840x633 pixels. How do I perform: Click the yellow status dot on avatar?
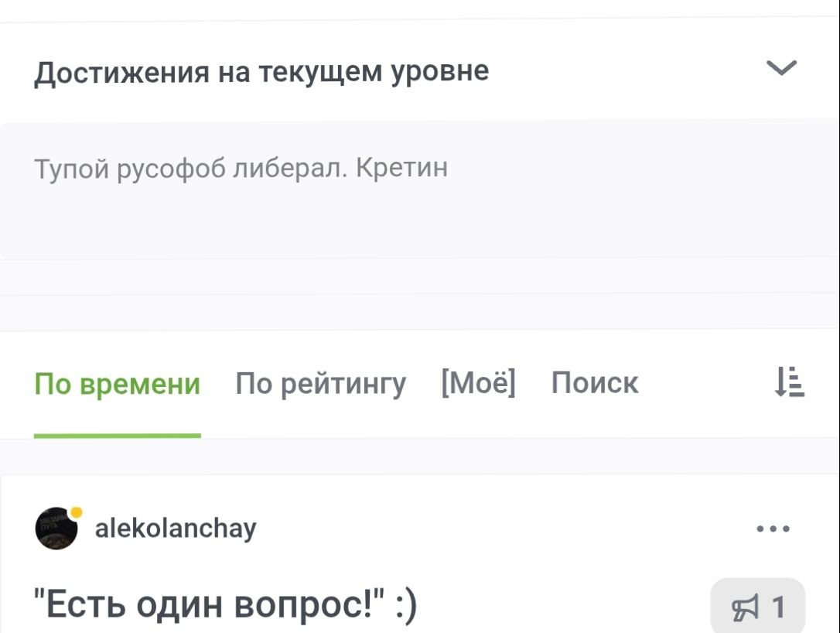point(76,512)
